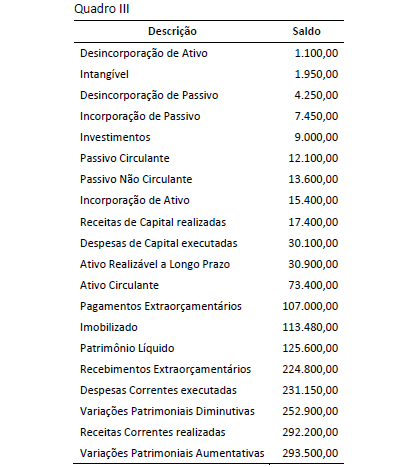Click the Descrição column header
404x467 pixels.
click(172, 31)
